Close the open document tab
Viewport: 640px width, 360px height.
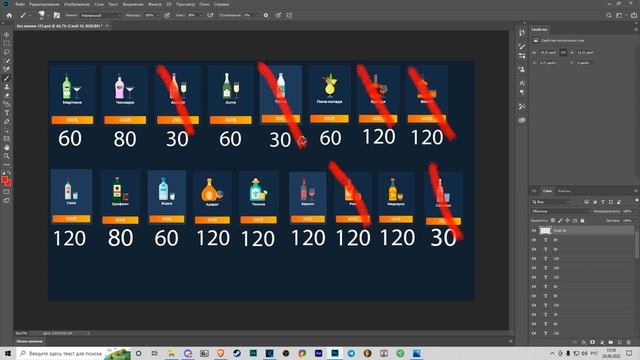(107, 26)
